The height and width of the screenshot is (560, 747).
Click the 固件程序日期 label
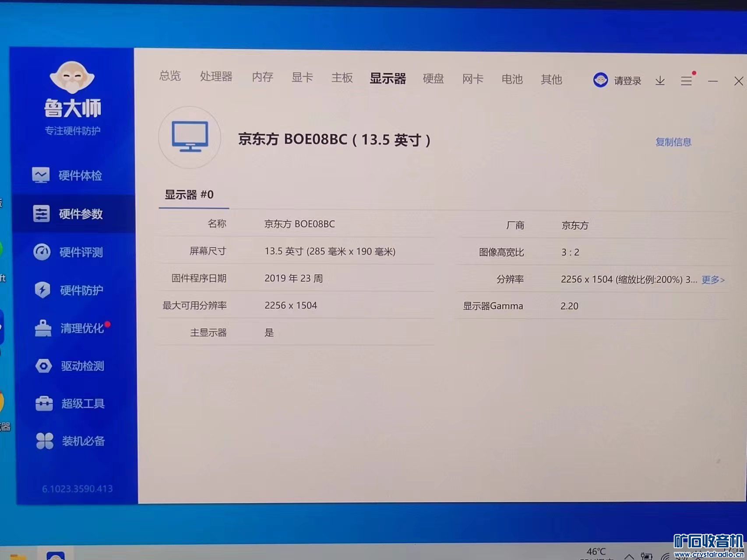[x=199, y=278]
